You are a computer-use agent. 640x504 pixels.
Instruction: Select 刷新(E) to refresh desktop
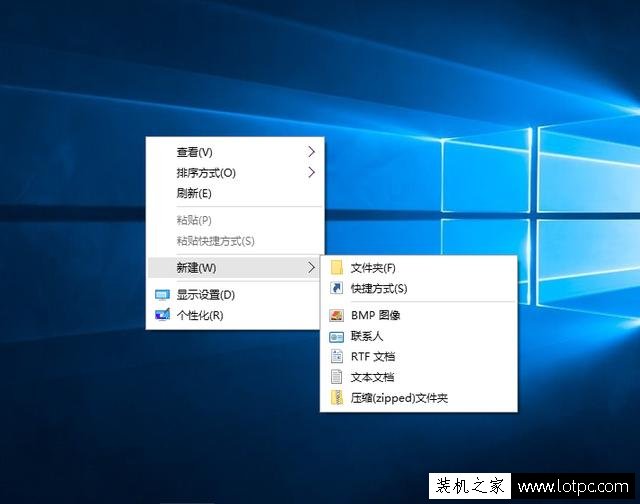tap(235, 193)
